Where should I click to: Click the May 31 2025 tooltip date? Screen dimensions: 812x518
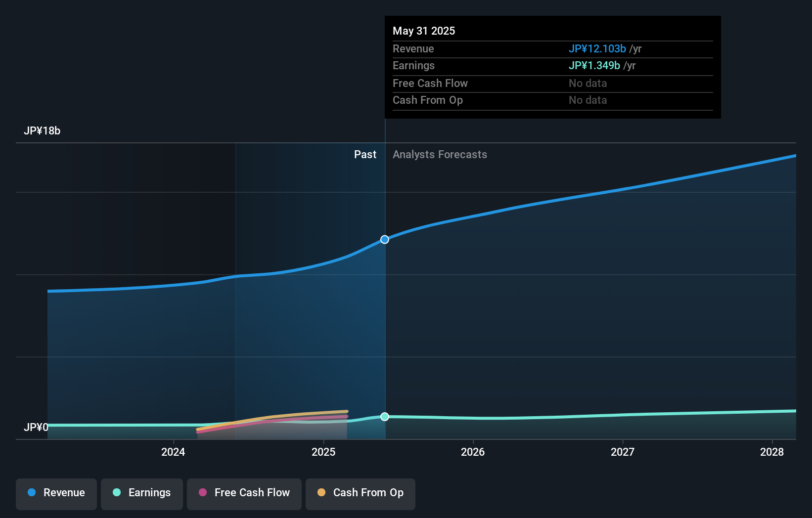(x=424, y=31)
